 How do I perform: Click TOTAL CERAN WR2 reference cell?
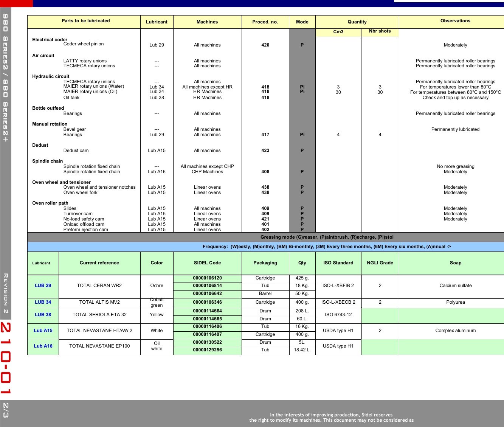pyautogui.click(x=99, y=286)
